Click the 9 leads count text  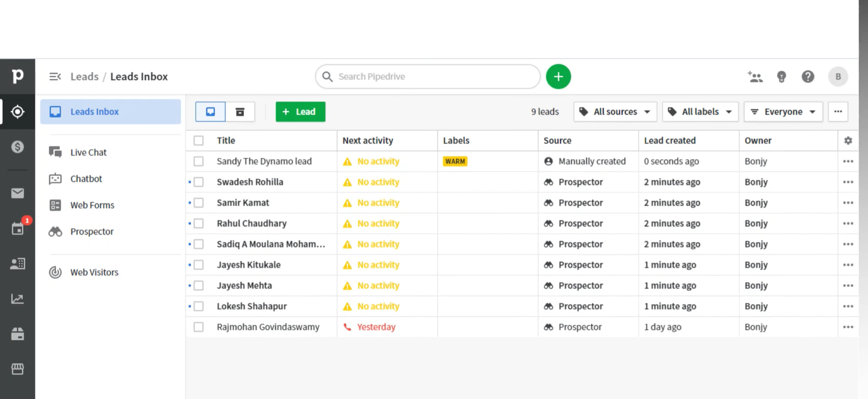tap(545, 112)
